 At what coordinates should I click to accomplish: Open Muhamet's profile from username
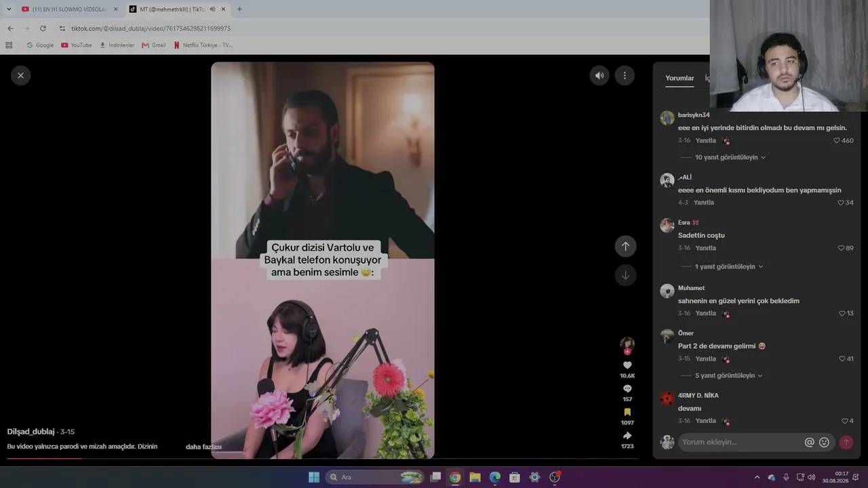coord(691,288)
